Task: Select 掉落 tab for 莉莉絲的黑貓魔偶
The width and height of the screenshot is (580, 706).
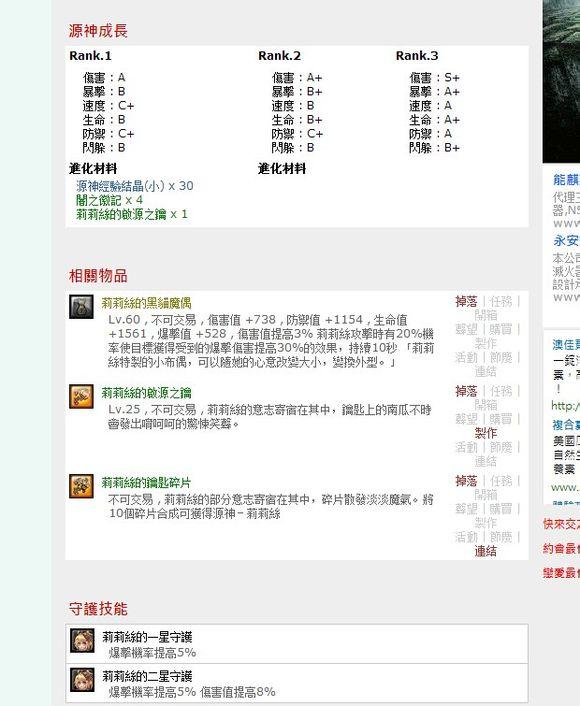Action: [466, 301]
